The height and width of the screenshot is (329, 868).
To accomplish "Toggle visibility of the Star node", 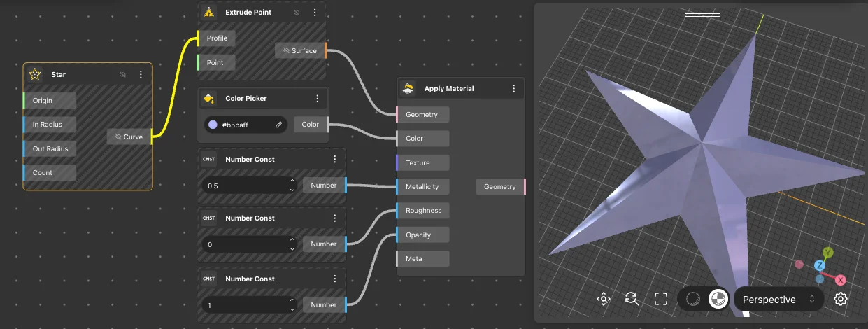I will [122, 74].
